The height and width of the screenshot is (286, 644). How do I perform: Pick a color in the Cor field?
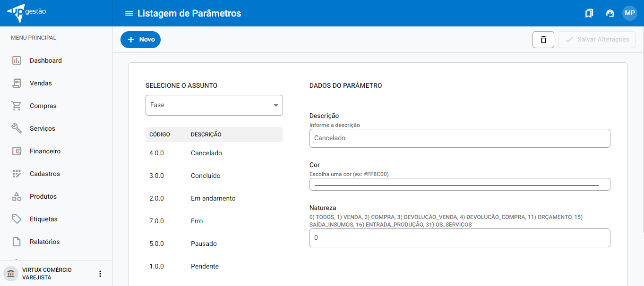point(459,185)
